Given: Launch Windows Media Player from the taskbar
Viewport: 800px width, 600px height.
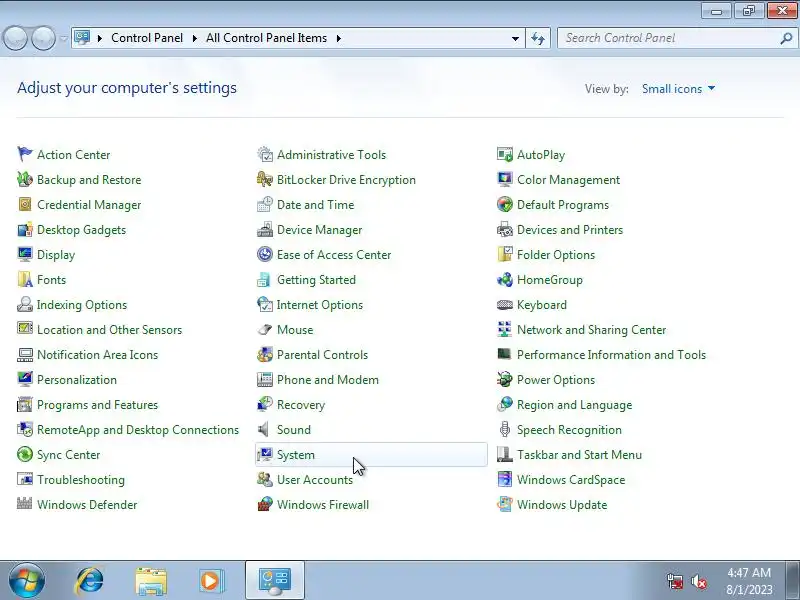Looking at the screenshot, I should tap(211, 581).
